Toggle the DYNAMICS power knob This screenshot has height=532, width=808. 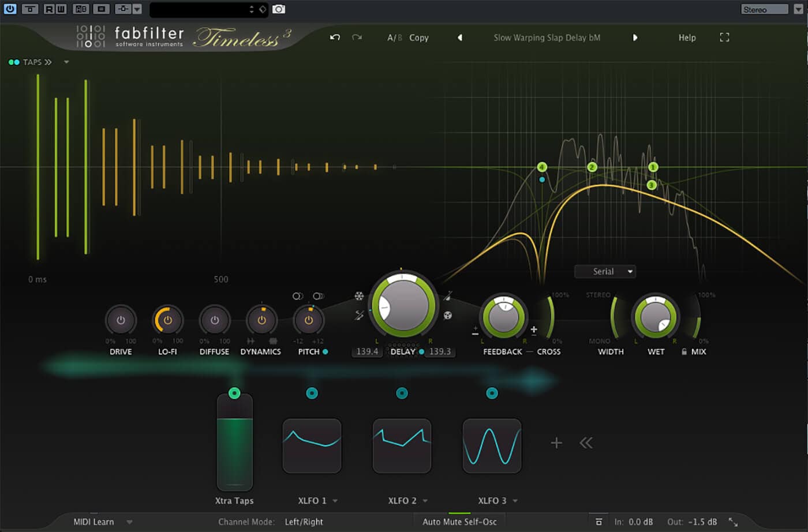click(x=261, y=320)
